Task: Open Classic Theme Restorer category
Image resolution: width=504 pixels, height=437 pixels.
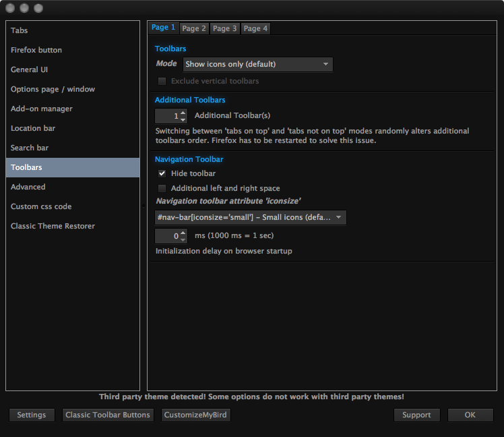Action: (x=73, y=226)
